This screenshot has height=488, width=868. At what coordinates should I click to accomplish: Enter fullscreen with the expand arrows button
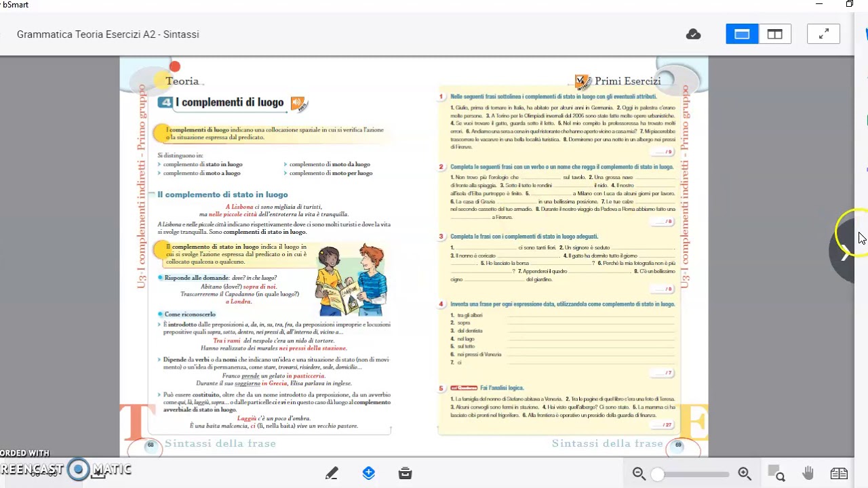coord(824,34)
